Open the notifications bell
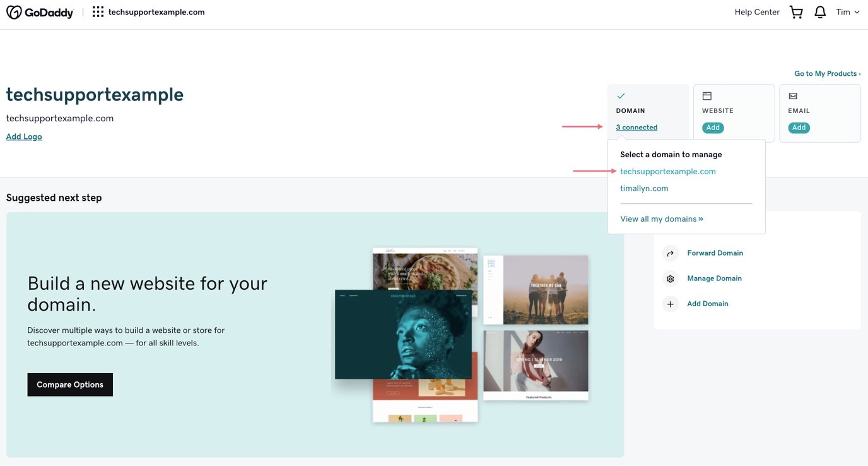Viewport: 868px width, 466px height. (x=820, y=12)
